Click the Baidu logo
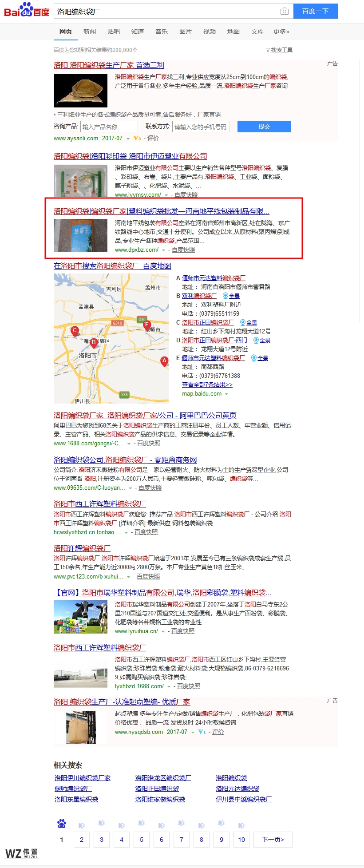The image size is (364, 868). tap(27, 10)
